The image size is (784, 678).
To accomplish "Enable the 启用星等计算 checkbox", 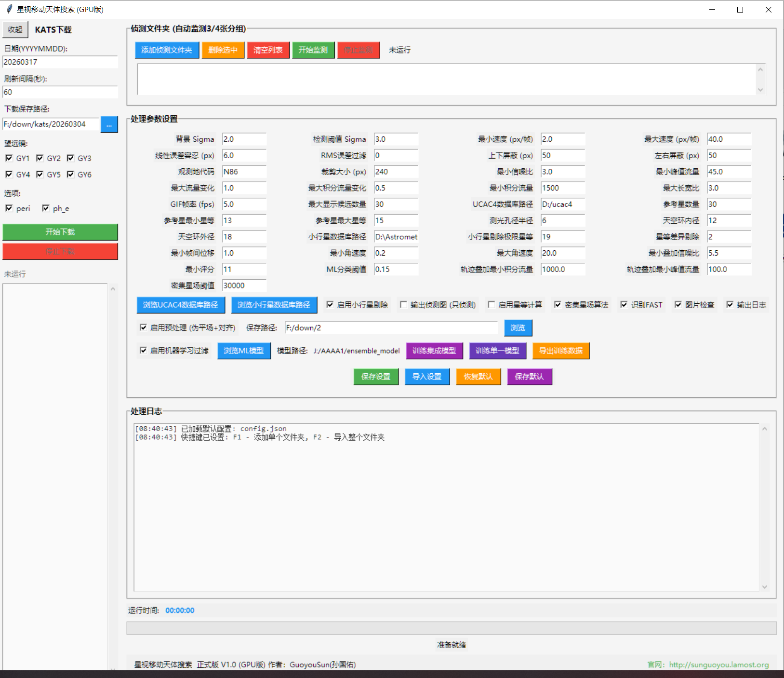I will (492, 305).
